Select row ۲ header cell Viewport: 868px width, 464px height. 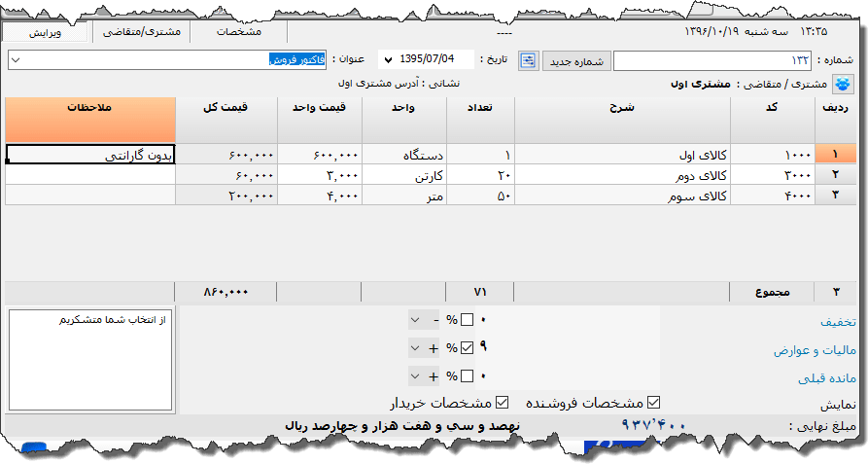[835, 175]
